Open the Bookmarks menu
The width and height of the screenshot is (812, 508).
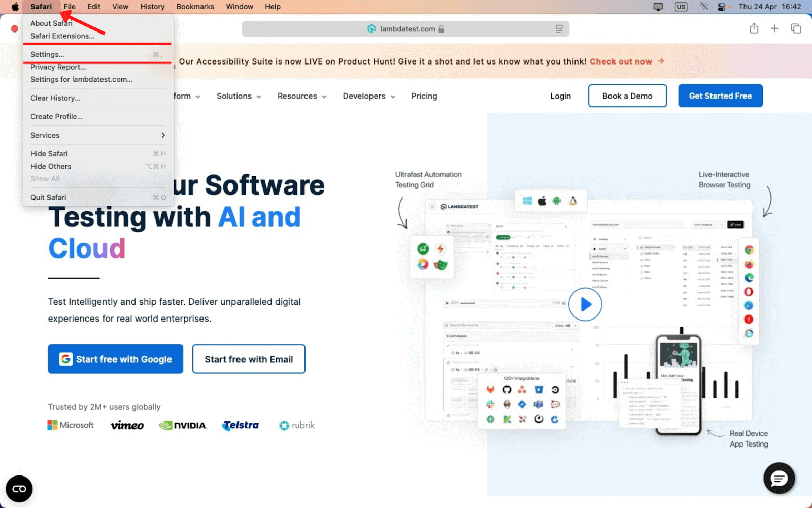coord(195,7)
